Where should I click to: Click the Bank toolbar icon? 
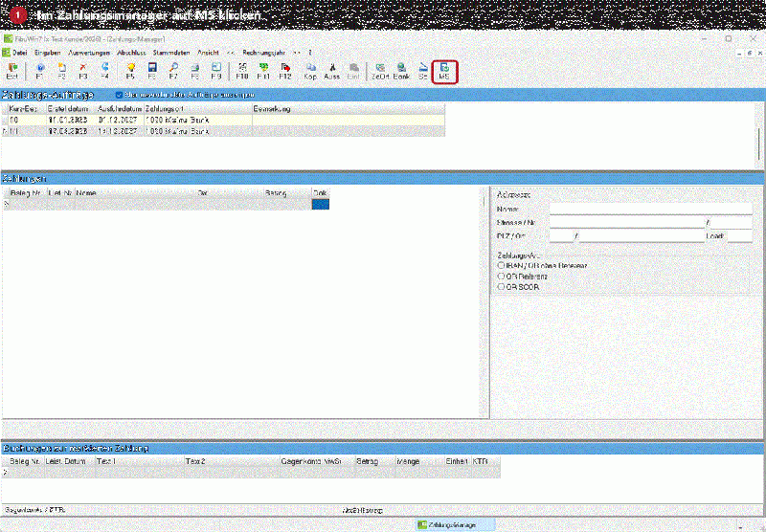tap(401, 71)
